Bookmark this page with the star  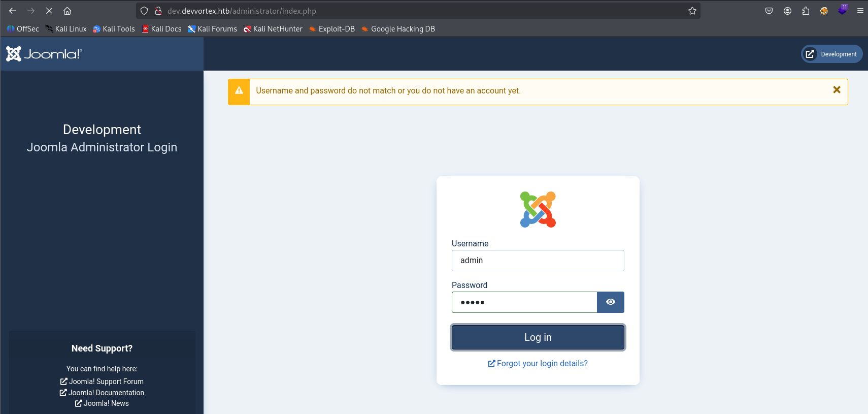(692, 11)
